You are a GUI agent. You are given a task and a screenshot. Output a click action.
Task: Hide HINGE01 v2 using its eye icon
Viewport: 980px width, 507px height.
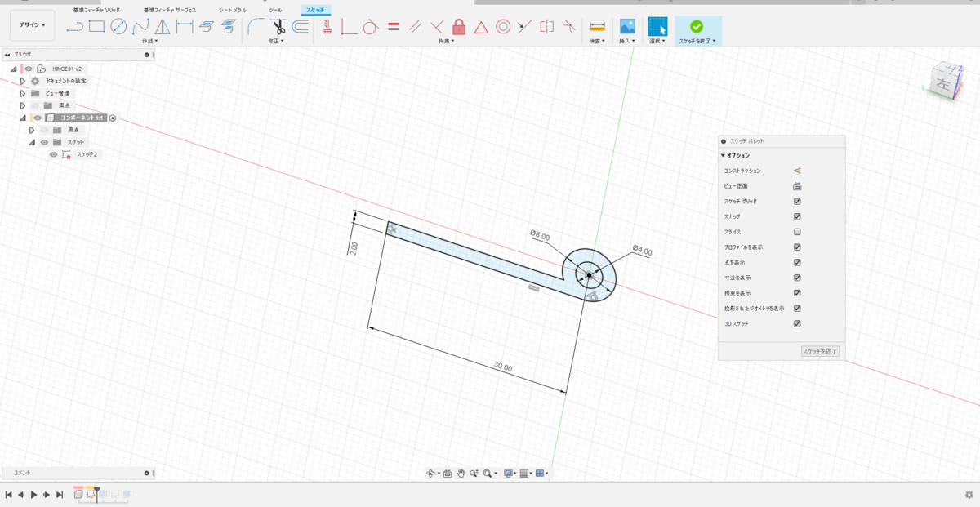click(x=29, y=69)
